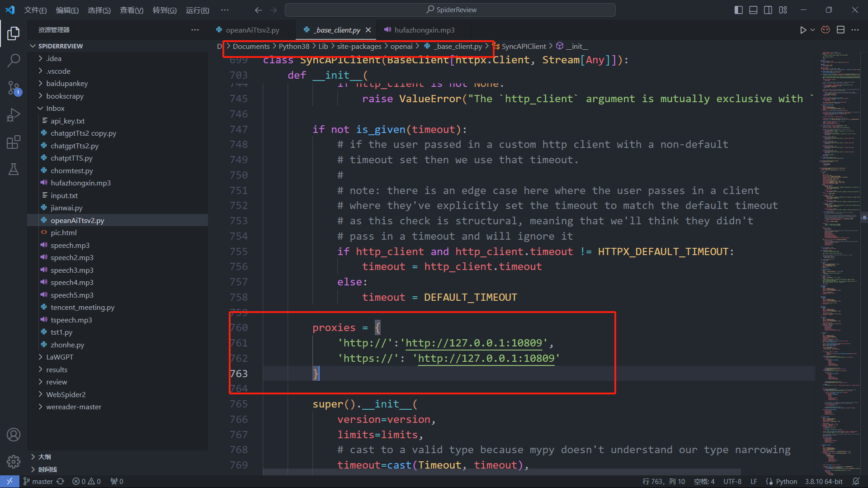The width and height of the screenshot is (868, 488).
Task: Click the SpiderReview command center search box
Action: point(450,10)
